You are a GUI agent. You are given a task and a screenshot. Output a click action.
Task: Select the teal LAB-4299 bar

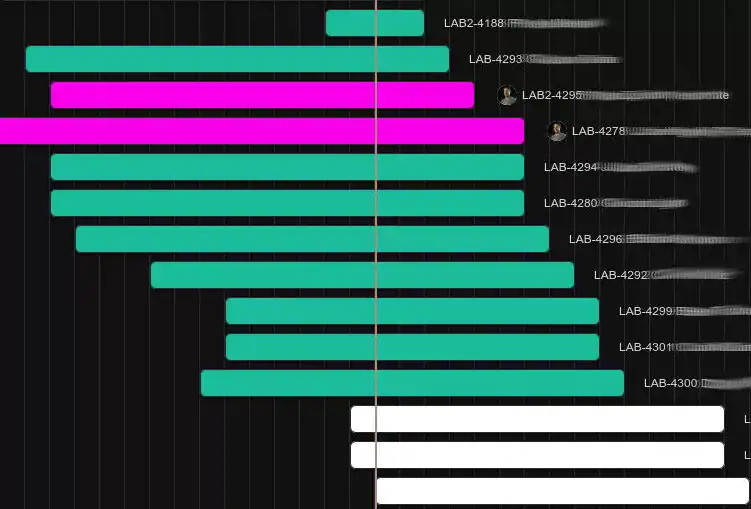(412, 311)
